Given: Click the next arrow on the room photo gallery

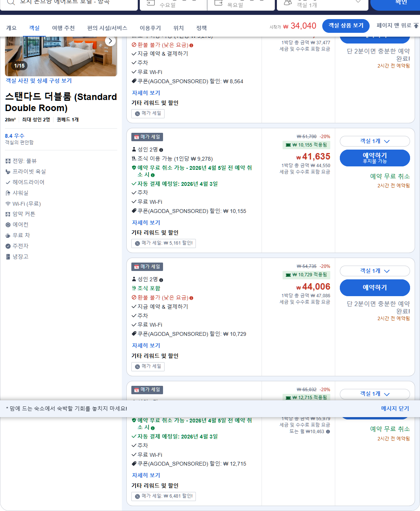Looking at the screenshot, I should [x=110, y=41].
